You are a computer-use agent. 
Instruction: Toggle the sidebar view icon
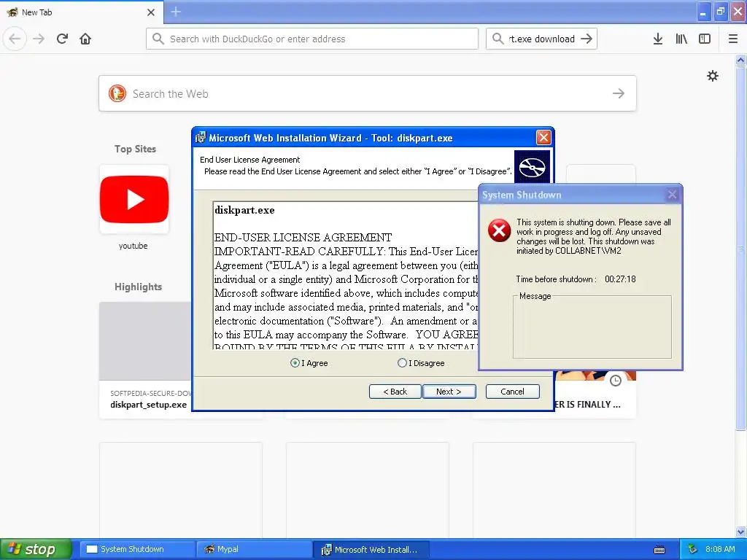coord(705,39)
